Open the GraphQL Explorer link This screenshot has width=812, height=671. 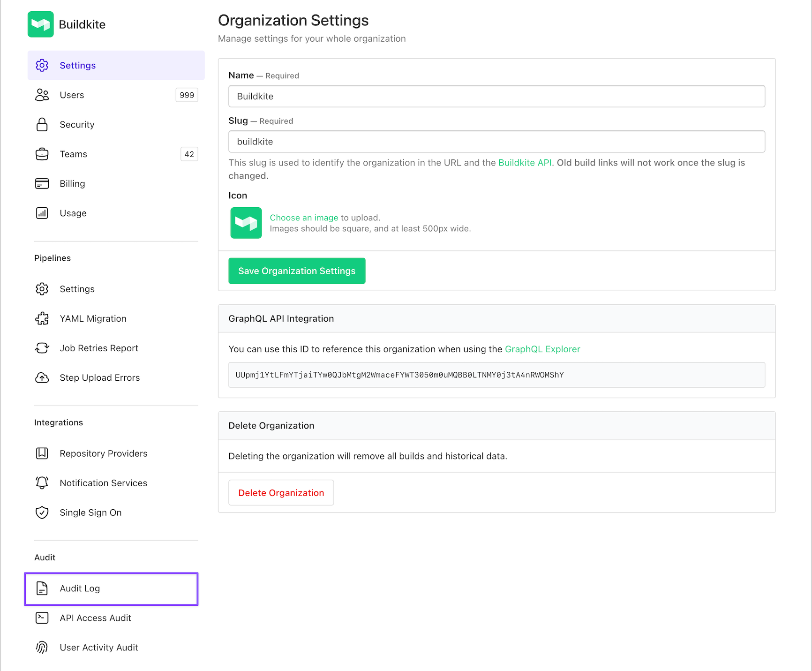pyautogui.click(x=542, y=349)
